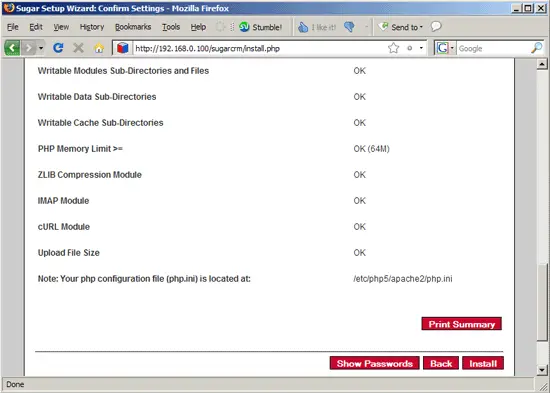Image resolution: width=550 pixels, height=393 pixels.
Task: Click the Print Summary button
Action: click(x=462, y=324)
